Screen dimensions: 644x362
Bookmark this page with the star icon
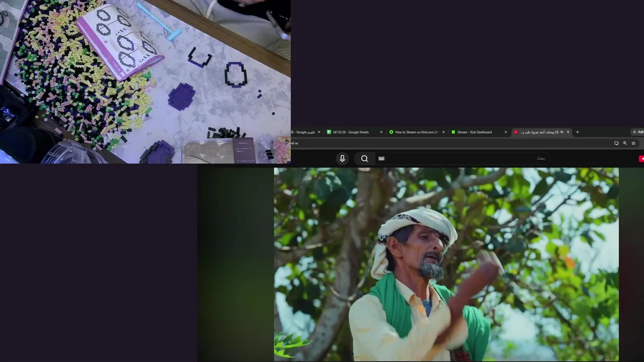click(633, 143)
